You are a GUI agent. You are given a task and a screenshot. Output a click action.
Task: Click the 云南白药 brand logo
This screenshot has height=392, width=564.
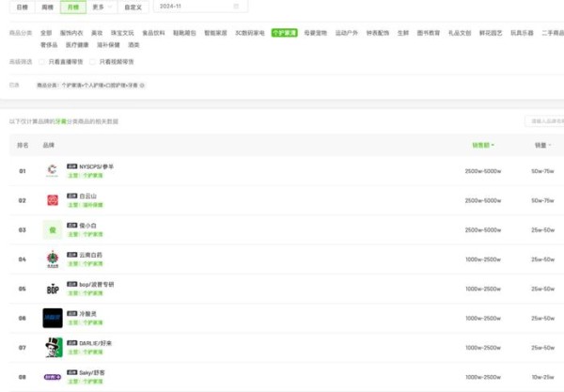[53, 259]
